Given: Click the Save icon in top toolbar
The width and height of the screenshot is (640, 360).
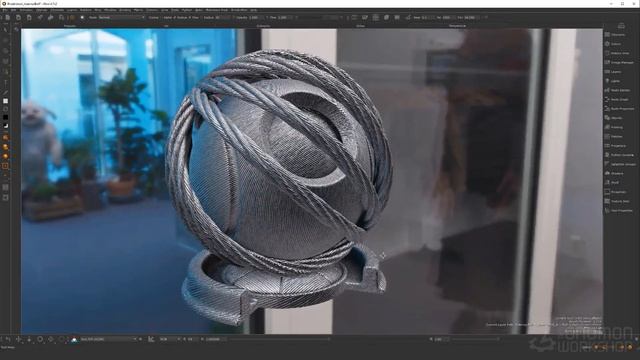Looking at the screenshot, I should click(x=29, y=18).
